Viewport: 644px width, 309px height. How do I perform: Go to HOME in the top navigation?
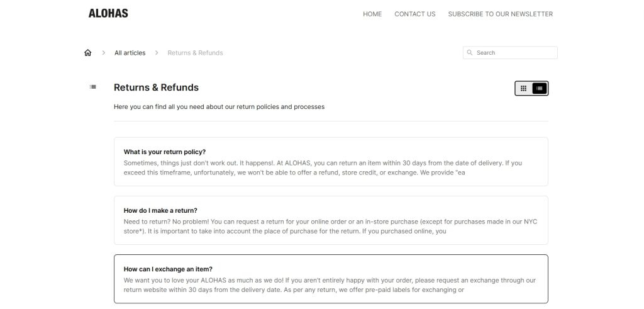tap(372, 14)
